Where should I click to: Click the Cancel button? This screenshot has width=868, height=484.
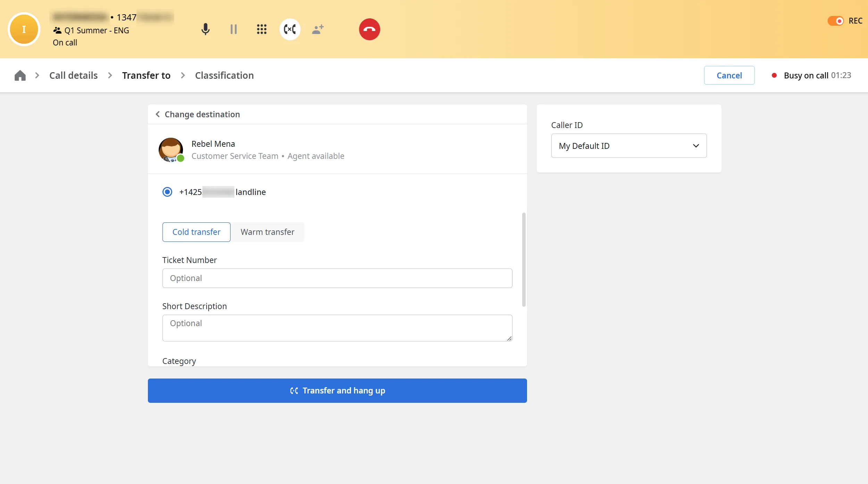pos(729,75)
